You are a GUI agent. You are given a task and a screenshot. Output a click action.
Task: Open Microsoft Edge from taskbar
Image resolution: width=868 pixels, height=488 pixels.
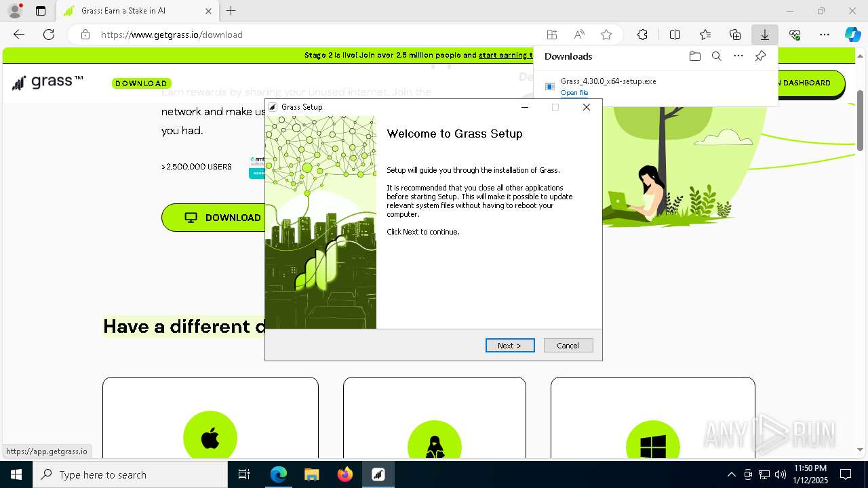[279, 474]
